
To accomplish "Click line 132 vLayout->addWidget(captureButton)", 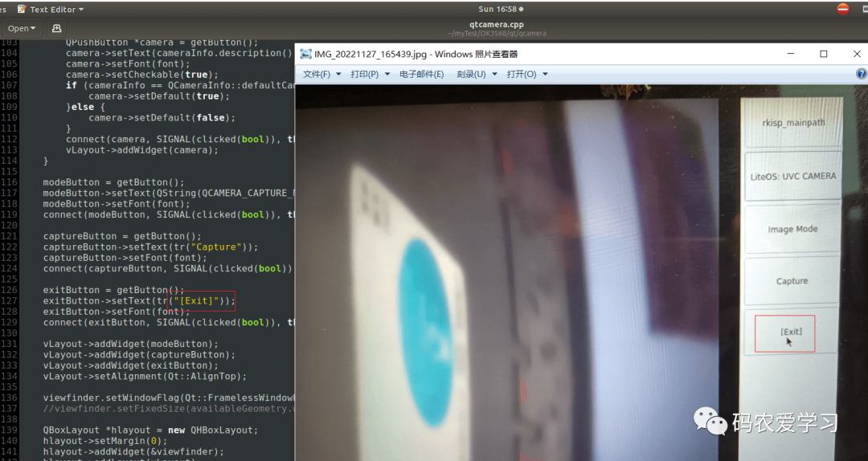I will tap(139, 355).
